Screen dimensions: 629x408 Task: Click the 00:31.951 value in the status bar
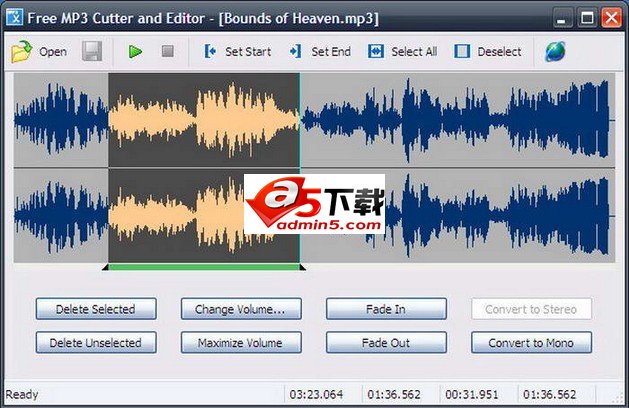pos(472,394)
